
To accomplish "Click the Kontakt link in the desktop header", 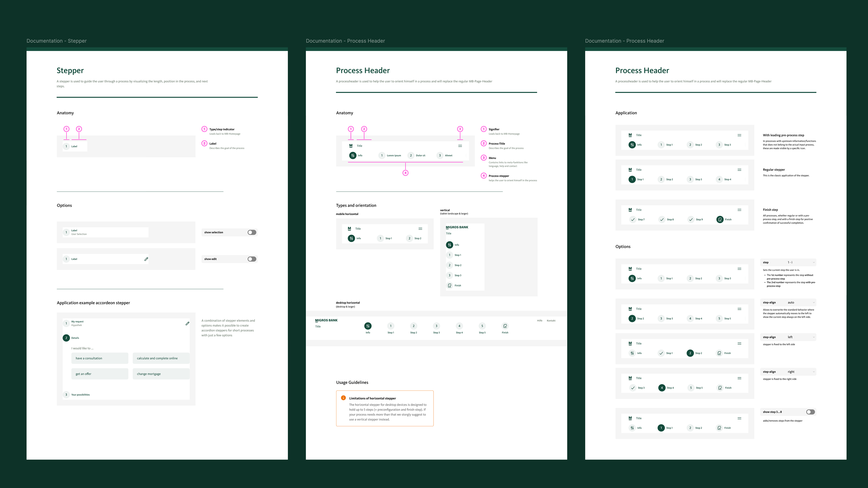I will click(x=551, y=321).
